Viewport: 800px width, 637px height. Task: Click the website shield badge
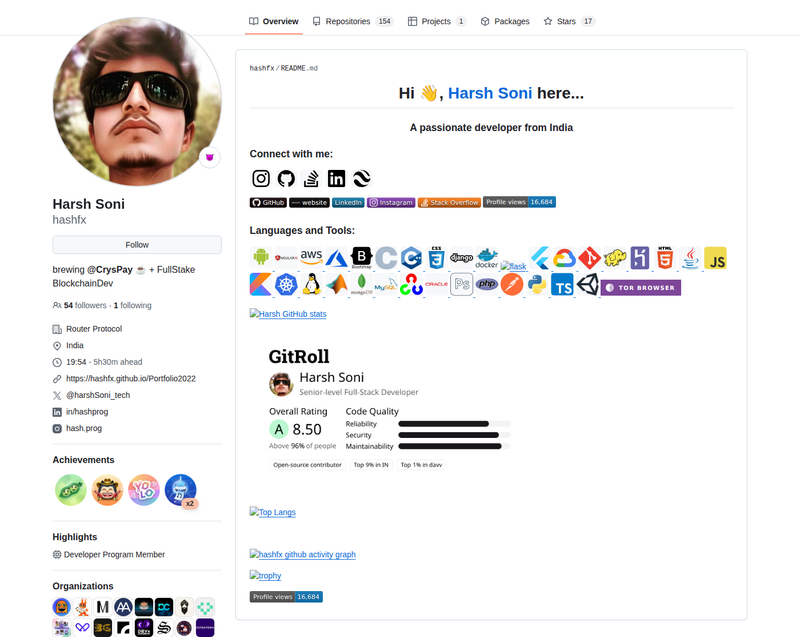click(309, 202)
